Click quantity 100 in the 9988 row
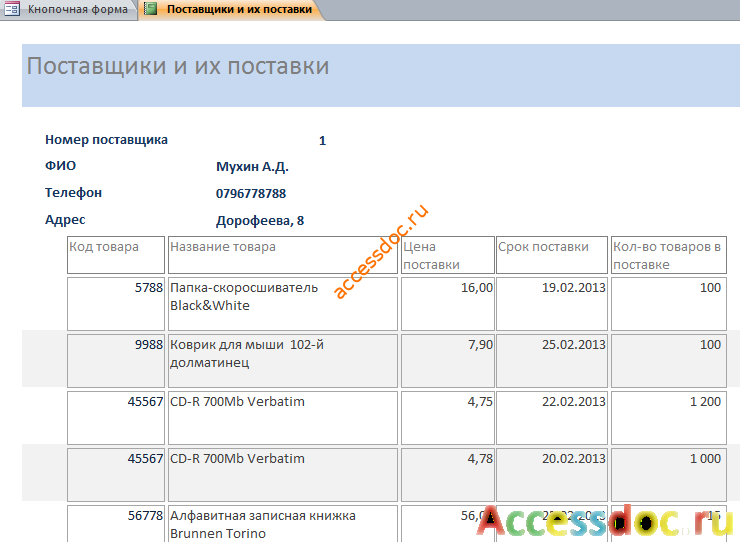Image resolution: width=740 pixels, height=542 pixels. coord(669,361)
